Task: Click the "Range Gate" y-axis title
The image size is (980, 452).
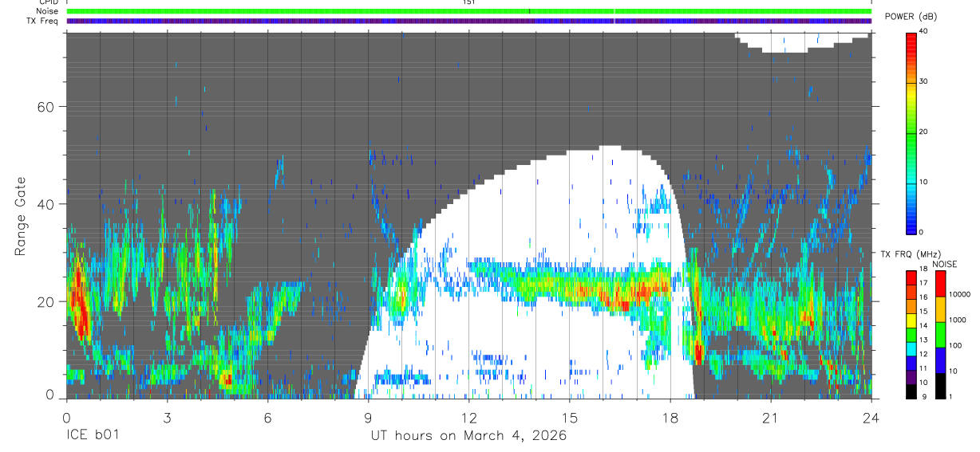Action: pos(21,215)
